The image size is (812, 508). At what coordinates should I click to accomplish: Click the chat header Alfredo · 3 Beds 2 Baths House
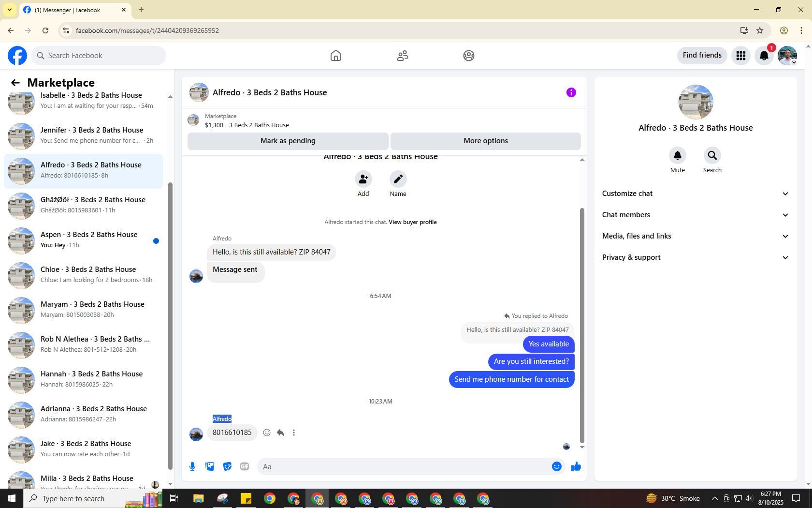[270, 92]
